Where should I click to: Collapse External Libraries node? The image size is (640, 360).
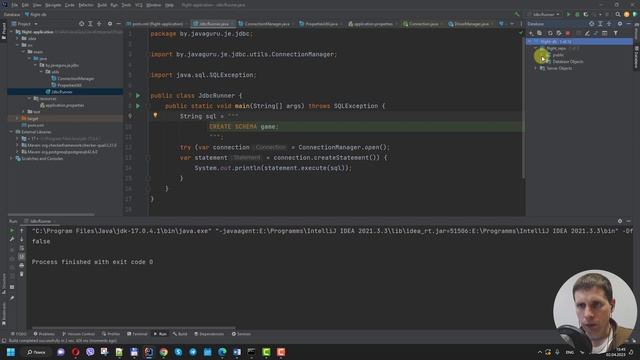coord(11,132)
